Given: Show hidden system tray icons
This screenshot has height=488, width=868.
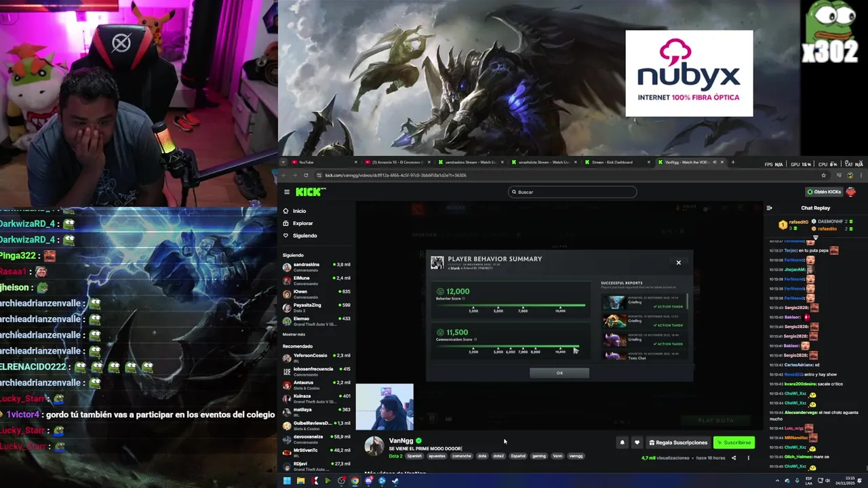Looking at the screenshot, I should tap(777, 481).
